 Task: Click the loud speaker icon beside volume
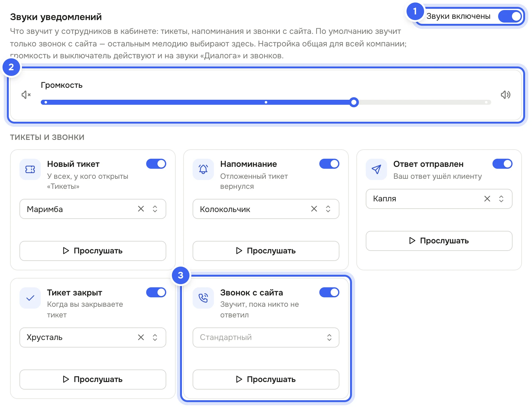[x=505, y=94]
